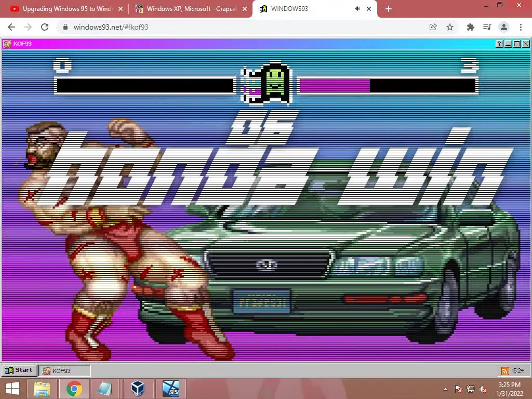Close the WINDOWS93 tab
The image size is (532, 399).
[369, 9]
